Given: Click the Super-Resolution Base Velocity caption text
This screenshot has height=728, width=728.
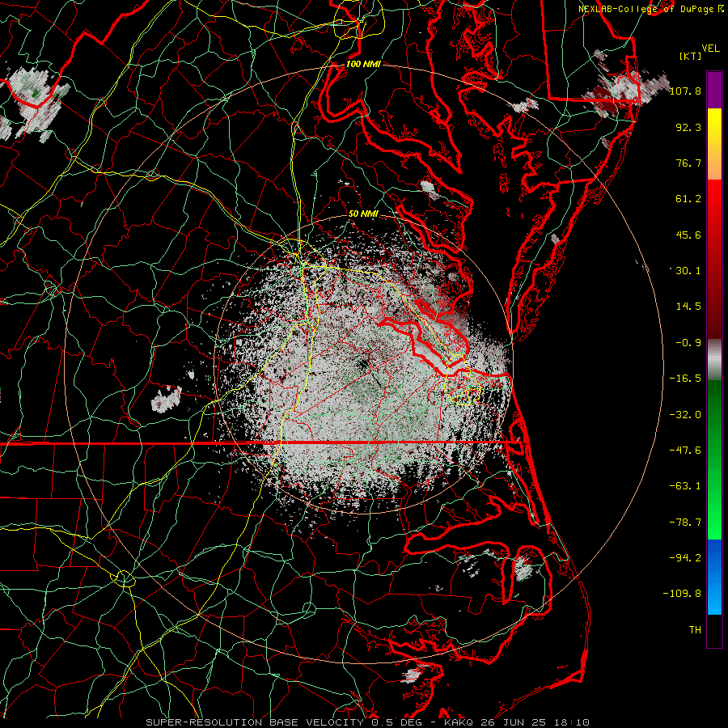Looking at the screenshot, I should (368, 722).
